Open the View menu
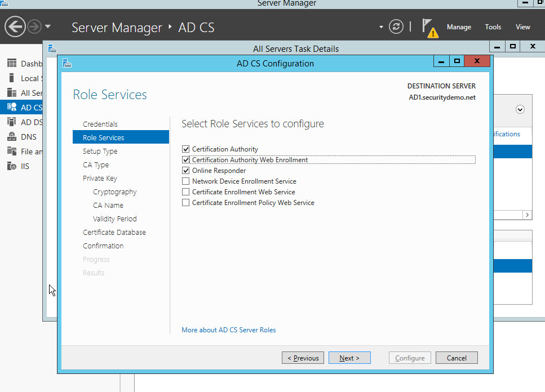This screenshot has height=392, width=545. (x=522, y=27)
